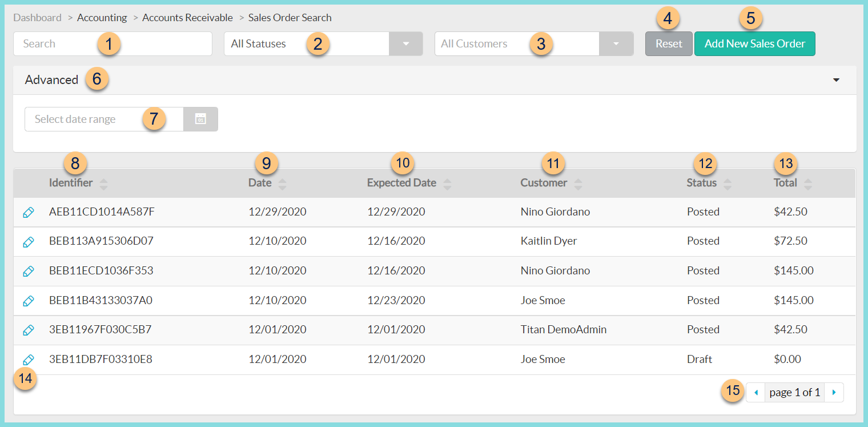This screenshot has width=868, height=427.
Task: Click the pencil icon beside BEB113A915306D07
Action: [29, 241]
